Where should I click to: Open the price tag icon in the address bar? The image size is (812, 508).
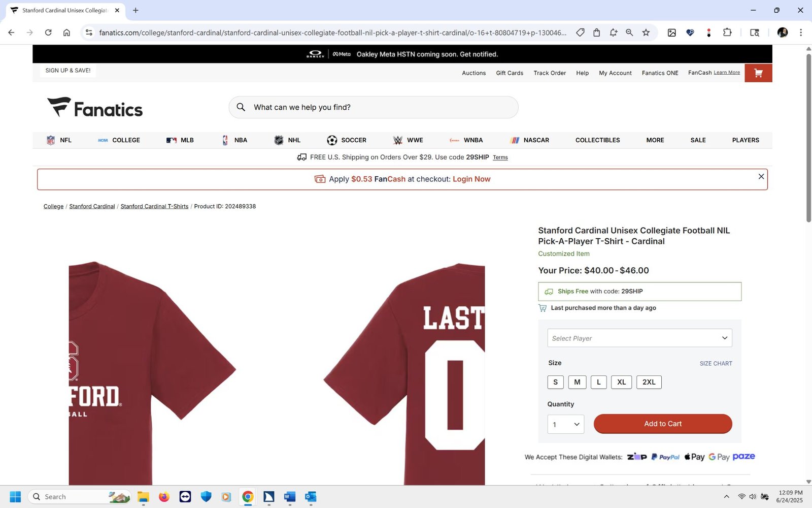580,33
